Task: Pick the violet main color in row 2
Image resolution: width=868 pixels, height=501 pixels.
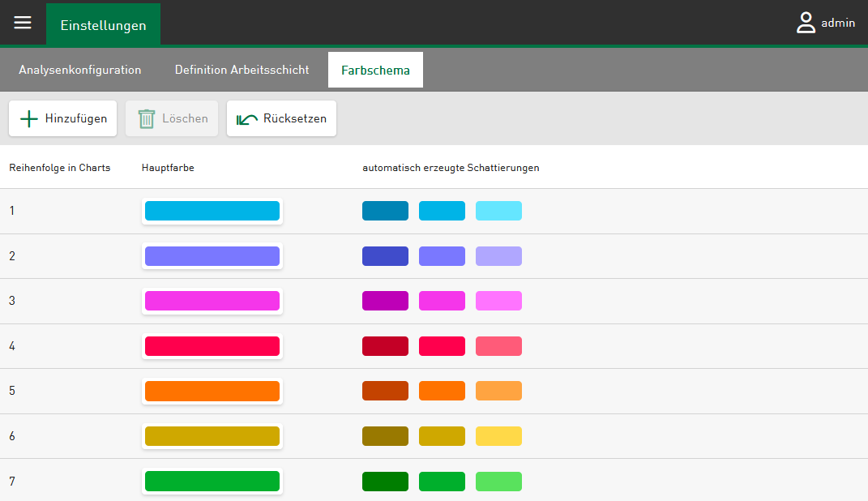Action: (212, 256)
